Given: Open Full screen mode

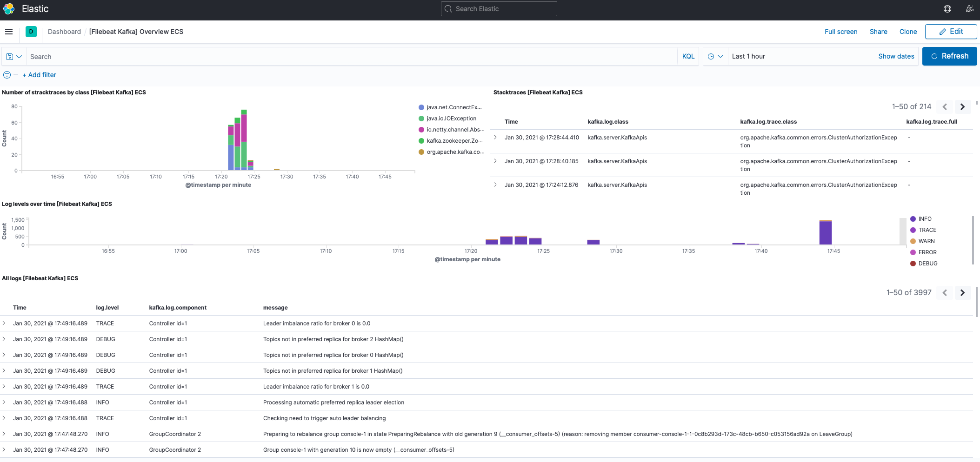Looking at the screenshot, I should [841, 32].
